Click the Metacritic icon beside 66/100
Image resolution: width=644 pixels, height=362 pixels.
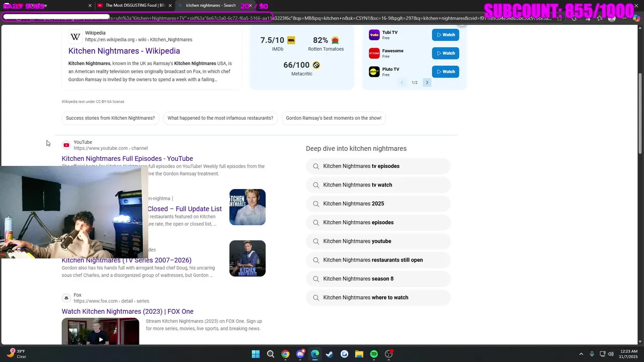316,65
